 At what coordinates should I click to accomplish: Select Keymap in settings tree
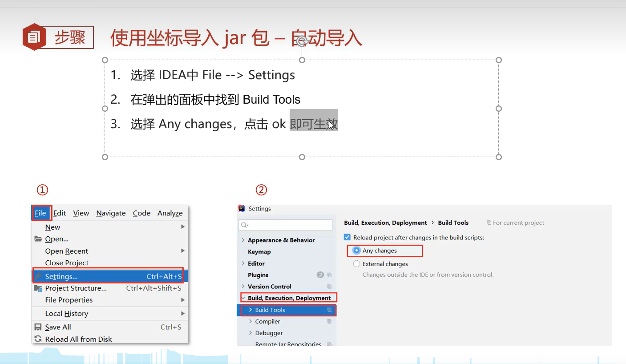259,251
